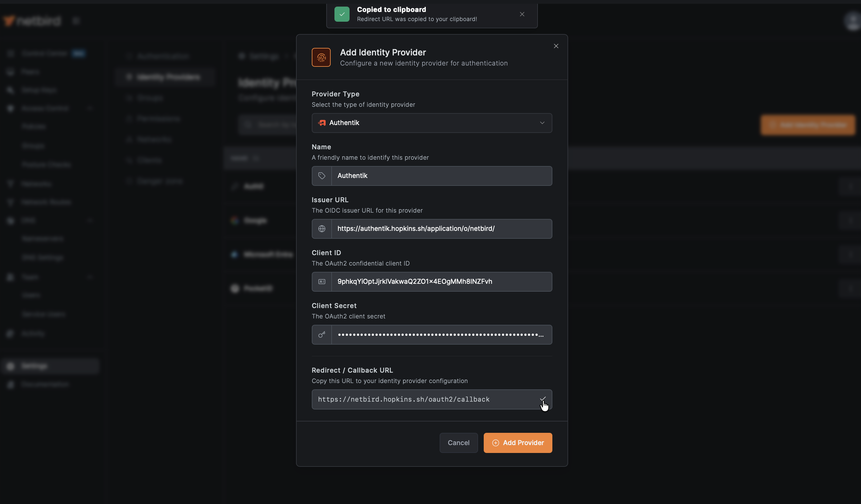Click the key icon beside the Client Secret field
Viewport: 861px width, 504px height.
click(321, 335)
